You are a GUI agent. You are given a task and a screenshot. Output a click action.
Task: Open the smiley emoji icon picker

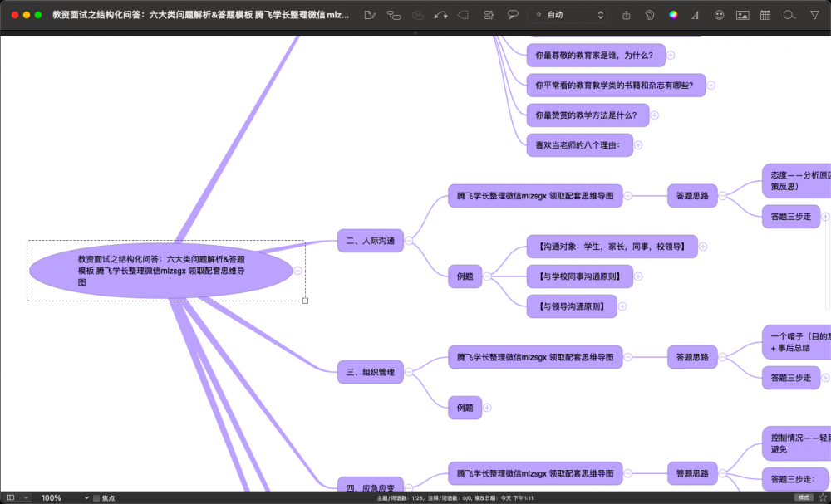click(x=719, y=15)
